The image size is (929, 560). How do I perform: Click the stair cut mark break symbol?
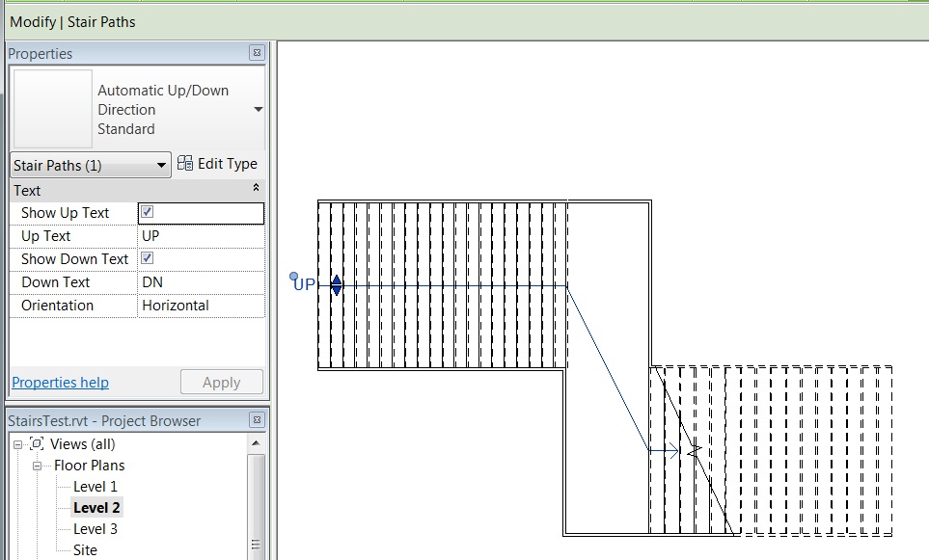point(695,450)
